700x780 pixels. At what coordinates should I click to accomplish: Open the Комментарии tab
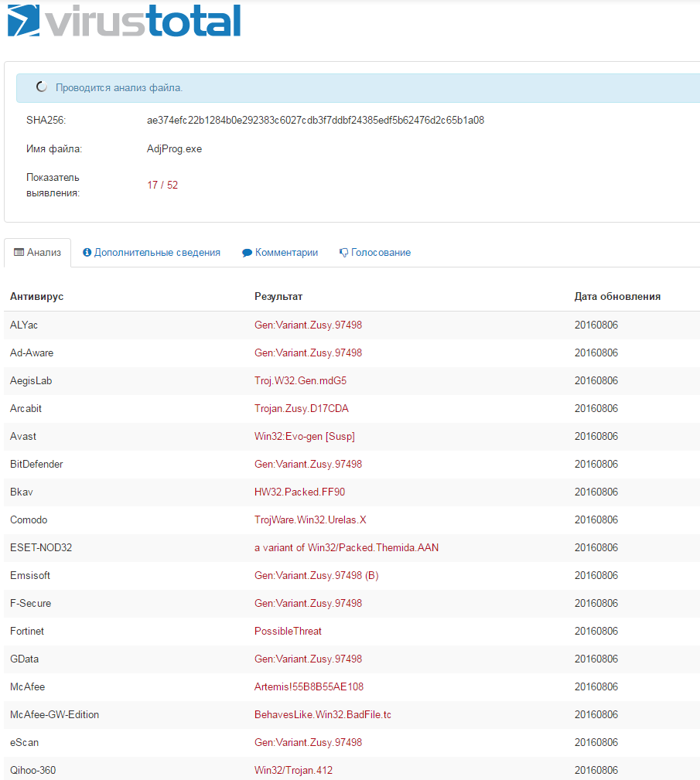coord(280,253)
